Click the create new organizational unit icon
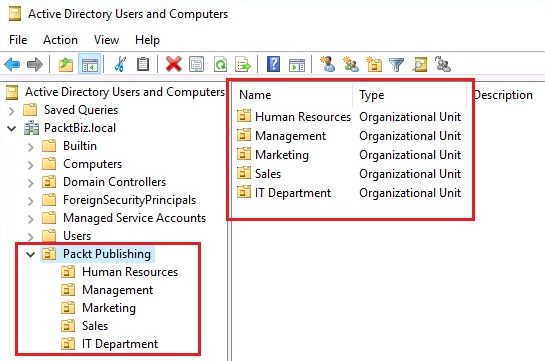This screenshot has height=361, width=545. [x=374, y=64]
